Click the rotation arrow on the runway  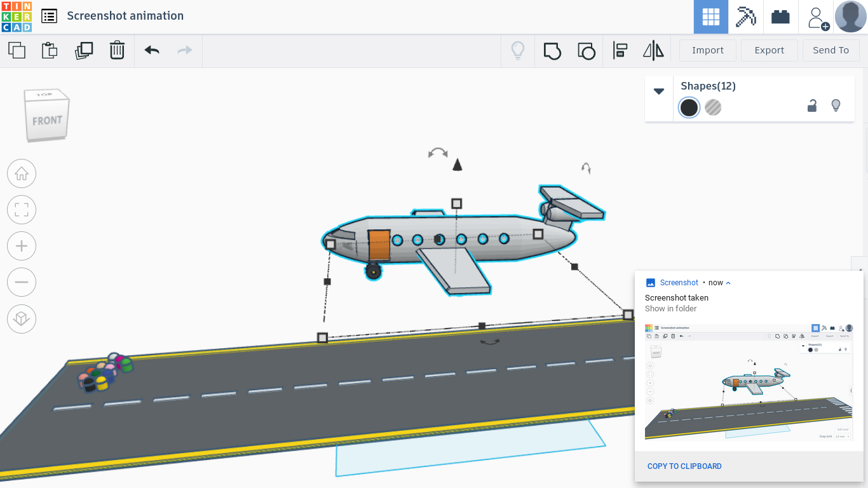pyautogui.click(x=489, y=342)
